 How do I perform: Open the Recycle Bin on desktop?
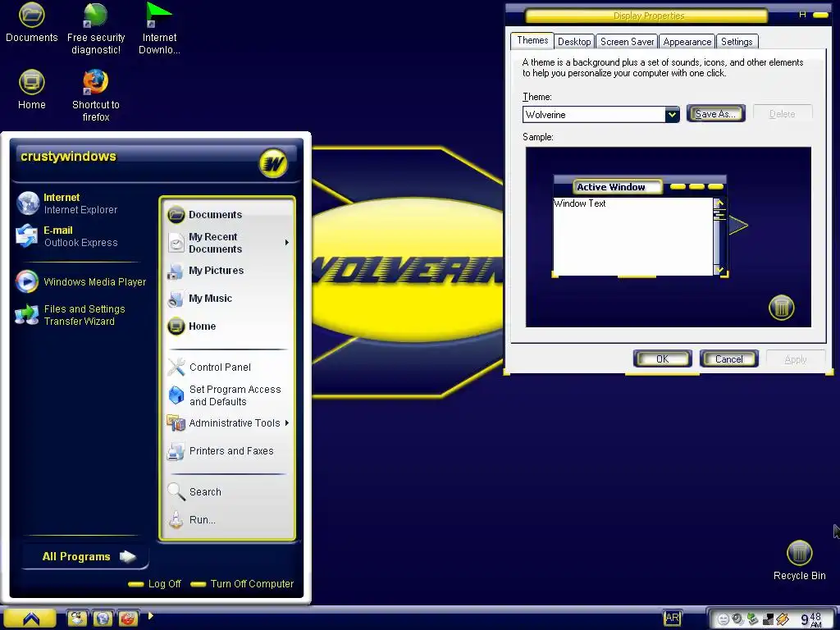(799, 560)
